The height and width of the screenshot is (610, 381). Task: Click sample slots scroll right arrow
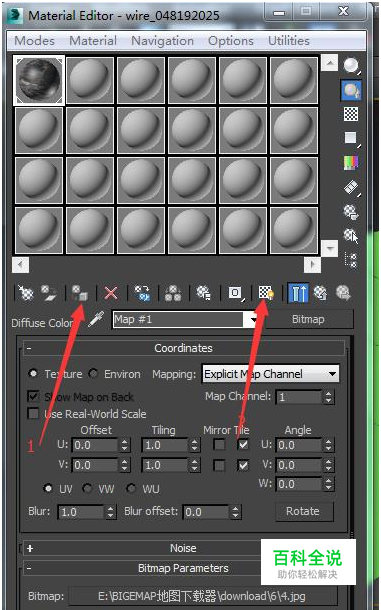pyautogui.click(x=312, y=265)
